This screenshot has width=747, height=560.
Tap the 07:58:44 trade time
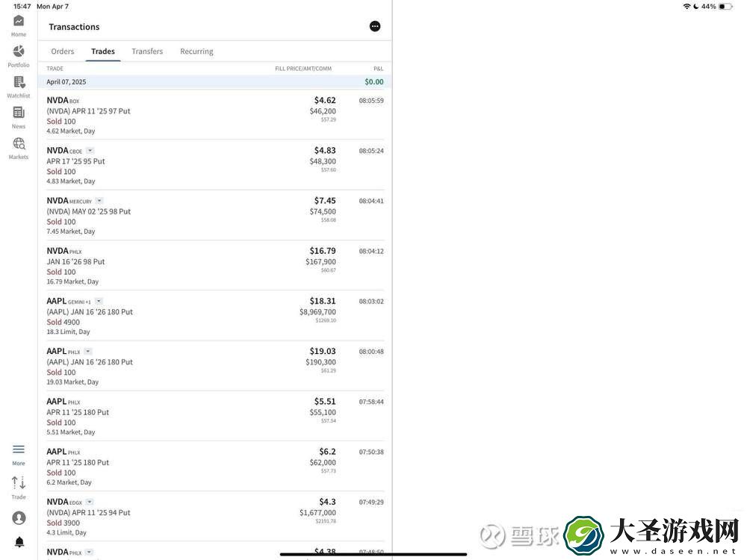[371, 402]
